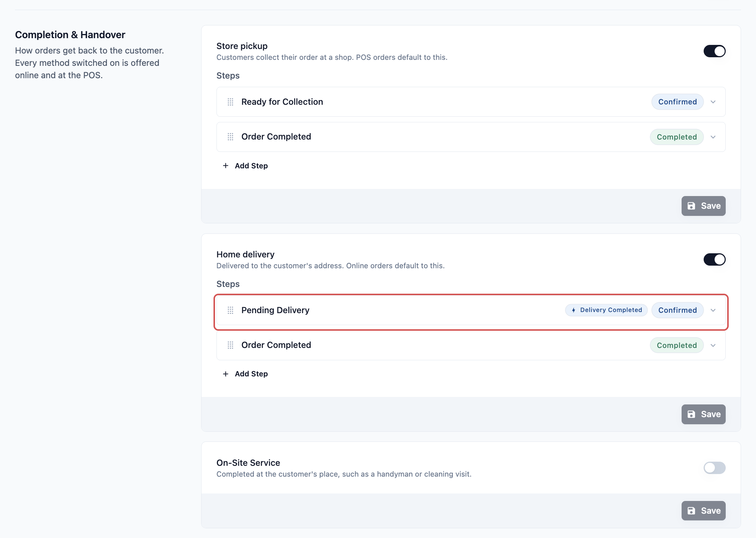Grab drag handle of Home delivery Order Completed
The width and height of the screenshot is (756, 538).
pyautogui.click(x=230, y=345)
